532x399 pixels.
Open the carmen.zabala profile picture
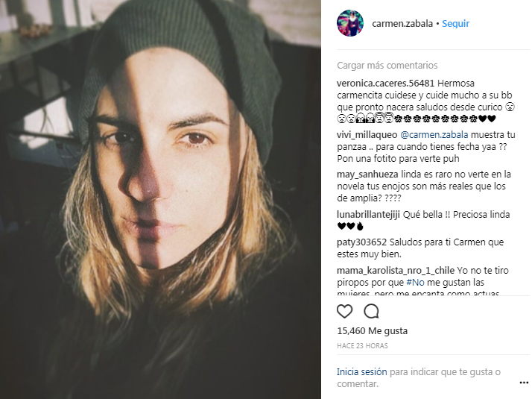350,23
